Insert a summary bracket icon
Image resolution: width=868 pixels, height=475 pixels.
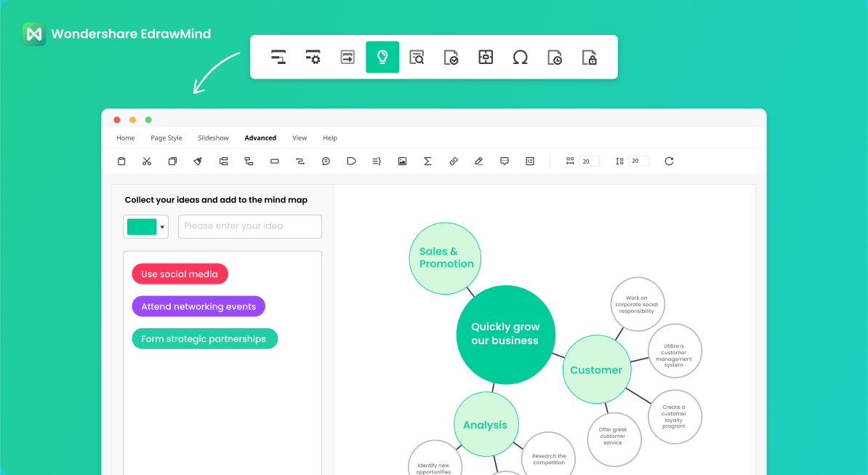click(377, 161)
